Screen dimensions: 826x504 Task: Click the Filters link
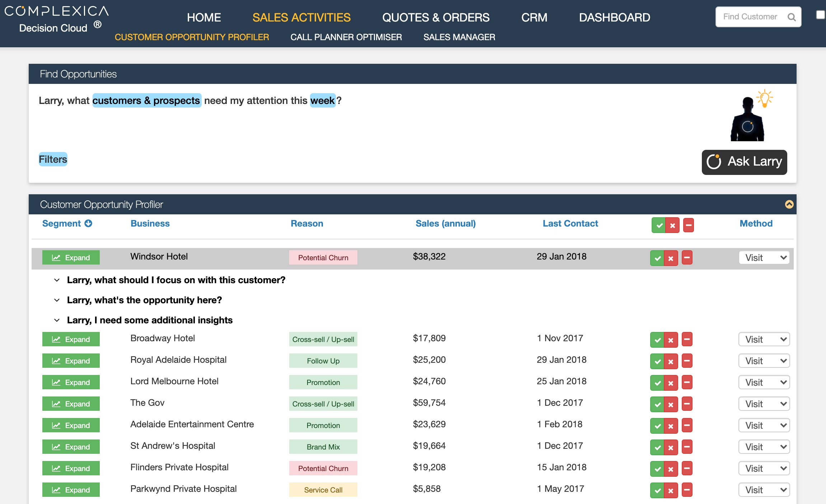(53, 159)
